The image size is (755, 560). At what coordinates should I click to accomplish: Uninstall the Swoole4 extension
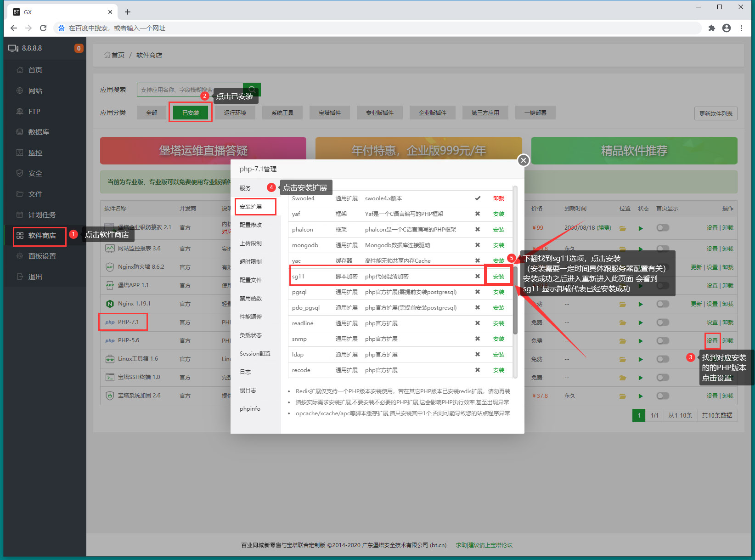[x=498, y=198]
